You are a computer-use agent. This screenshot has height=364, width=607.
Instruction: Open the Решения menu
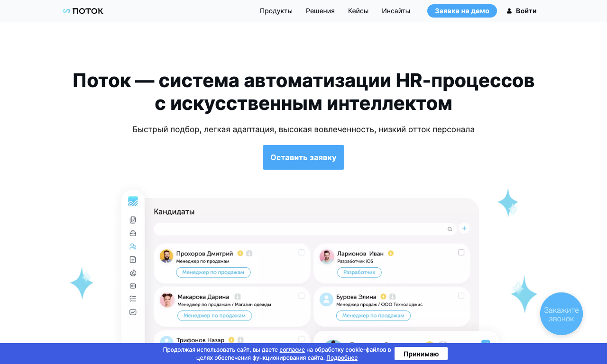(x=320, y=11)
